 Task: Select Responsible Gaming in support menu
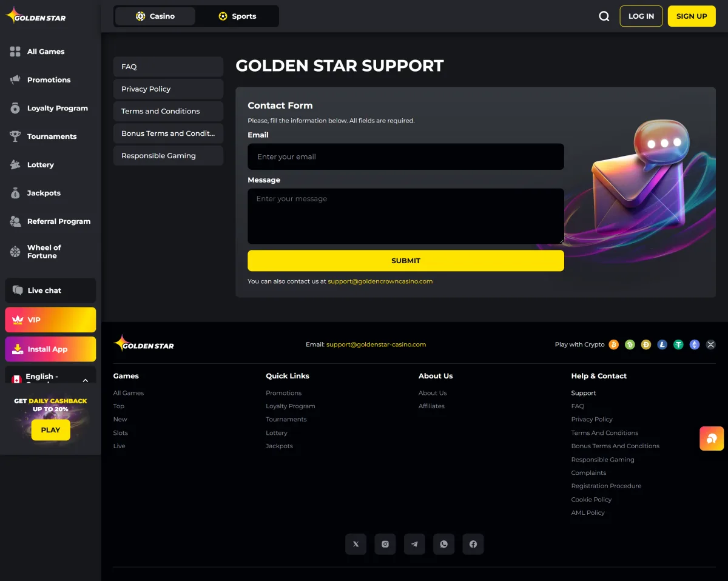click(x=168, y=156)
